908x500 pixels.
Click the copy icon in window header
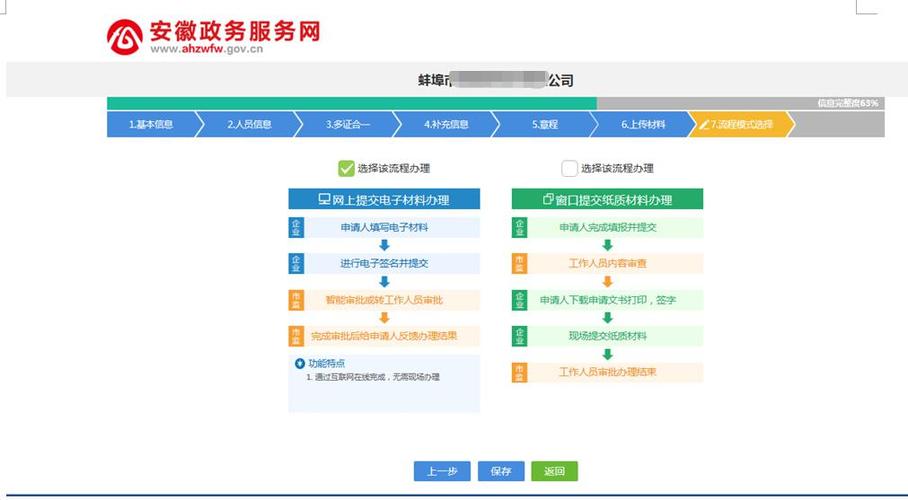coord(548,199)
